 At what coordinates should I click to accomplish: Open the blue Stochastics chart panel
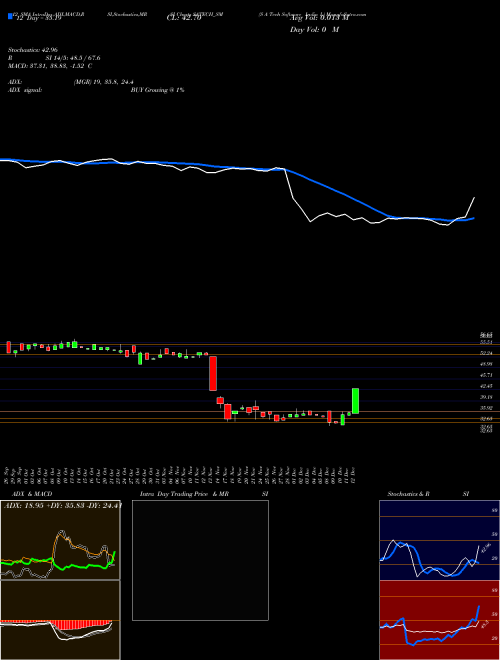pyautogui.click(x=439, y=540)
